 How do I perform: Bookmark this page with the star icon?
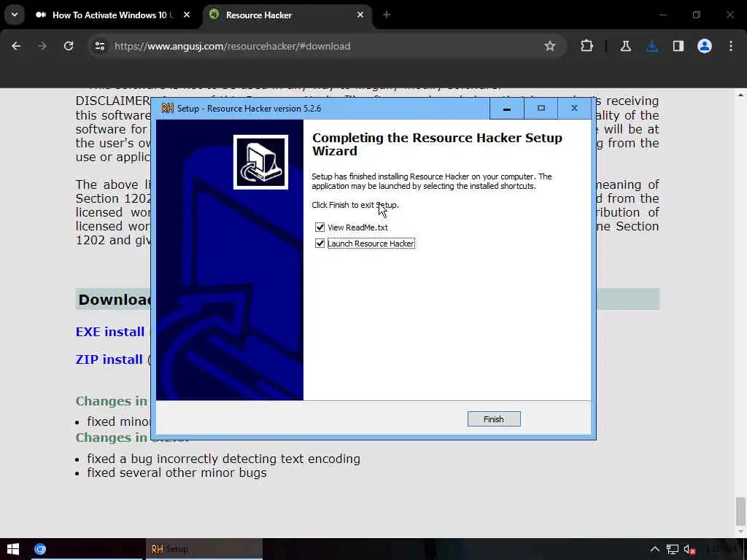click(550, 46)
